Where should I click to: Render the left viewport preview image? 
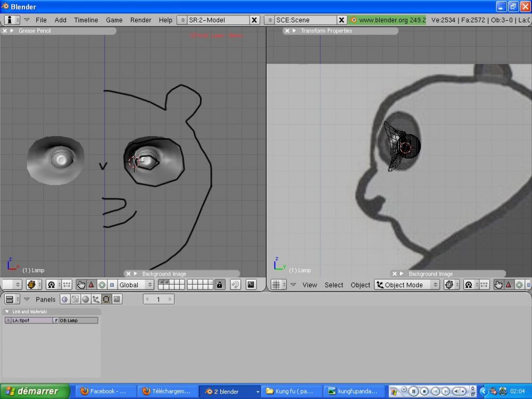(251, 285)
